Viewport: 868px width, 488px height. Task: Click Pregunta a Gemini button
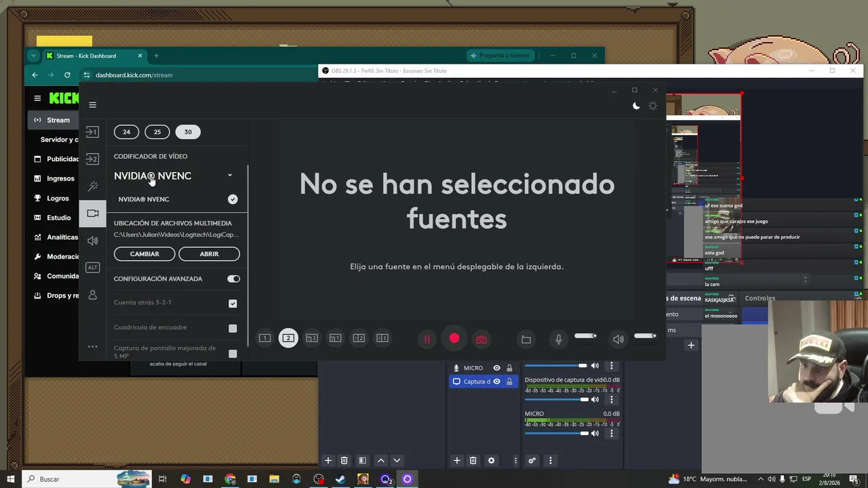point(500,56)
